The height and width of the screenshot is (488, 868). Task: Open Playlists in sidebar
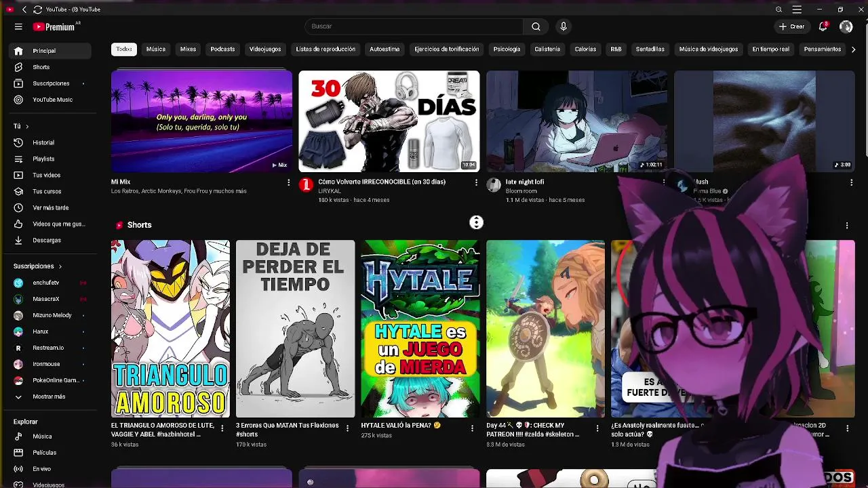[x=50, y=159]
